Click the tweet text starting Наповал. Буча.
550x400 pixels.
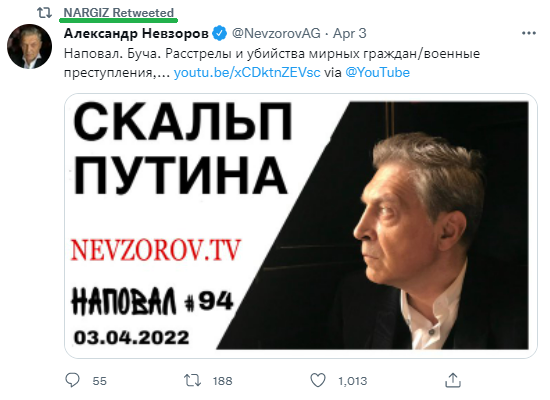point(272,63)
